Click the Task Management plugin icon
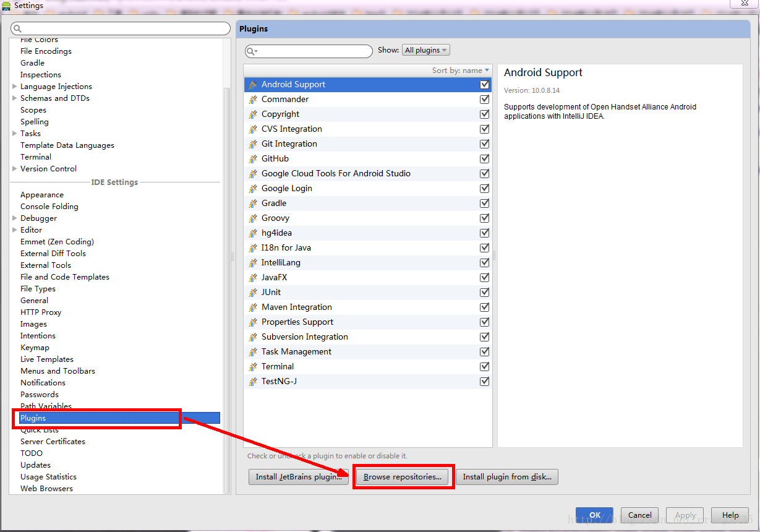 tap(253, 352)
